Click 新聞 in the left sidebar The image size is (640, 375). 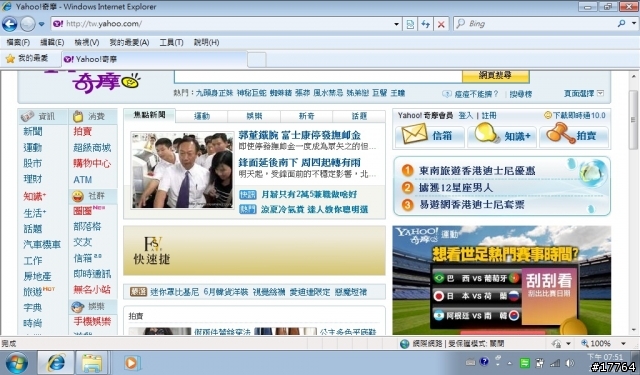click(33, 132)
